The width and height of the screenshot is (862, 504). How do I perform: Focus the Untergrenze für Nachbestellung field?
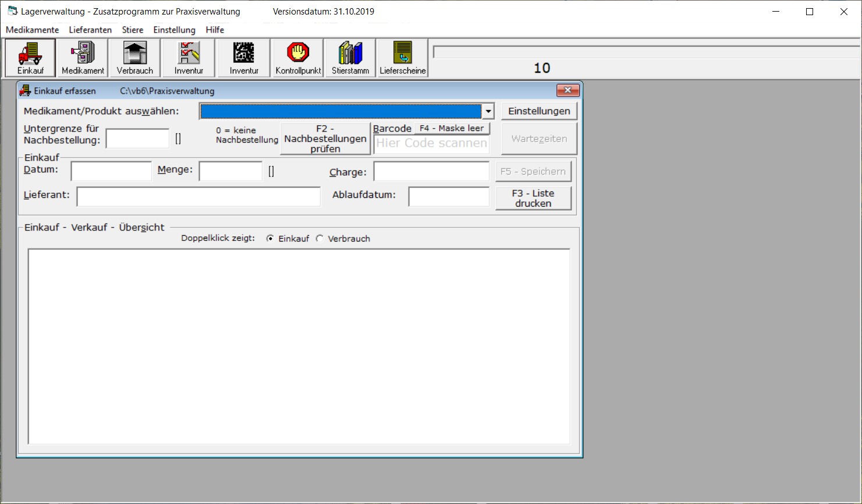(137, 139)
